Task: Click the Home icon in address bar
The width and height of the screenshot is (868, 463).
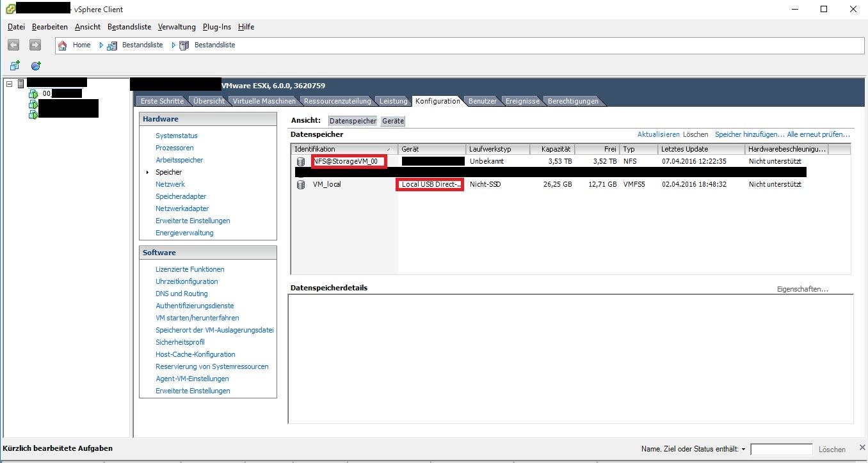Action: [x=63, y=45]
